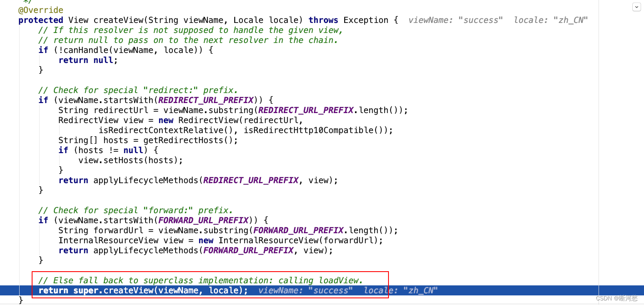Click the loadView comment inside red box
Screen dimensions: 644x305
pyautogui.click(x=200, y=280)
